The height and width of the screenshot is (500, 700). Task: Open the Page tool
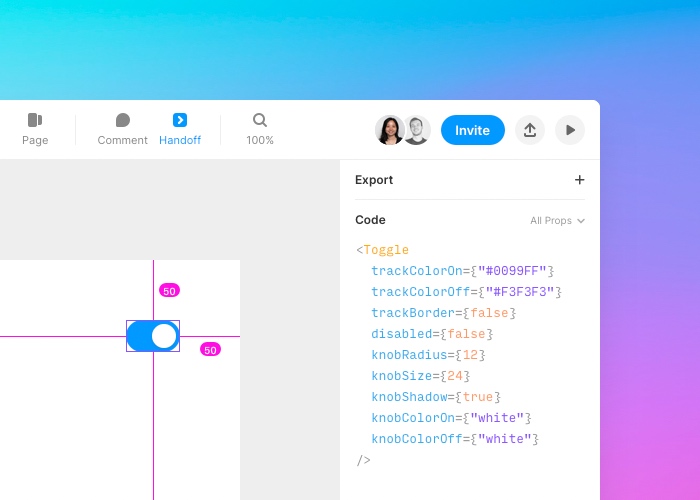(x=35, y=129)
